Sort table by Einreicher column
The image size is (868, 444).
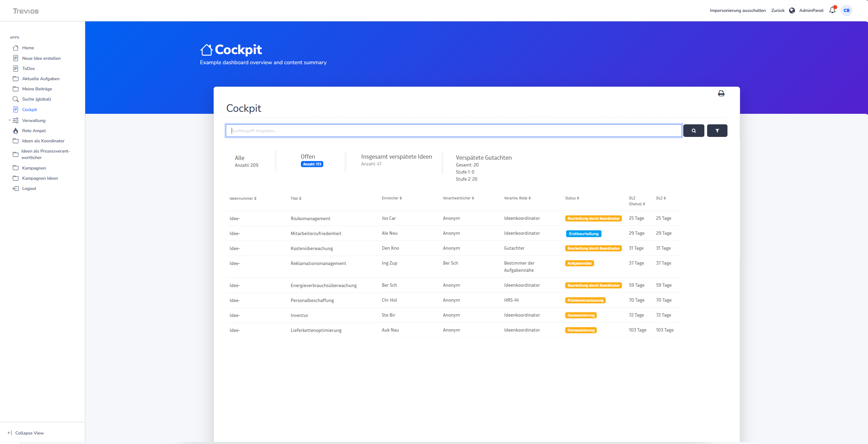pos(392,198)
